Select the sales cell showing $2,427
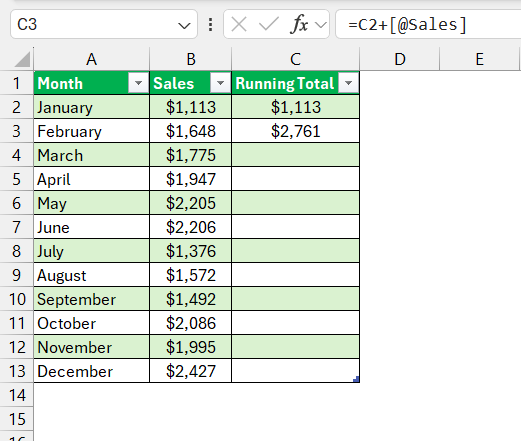 click(191, 371)
